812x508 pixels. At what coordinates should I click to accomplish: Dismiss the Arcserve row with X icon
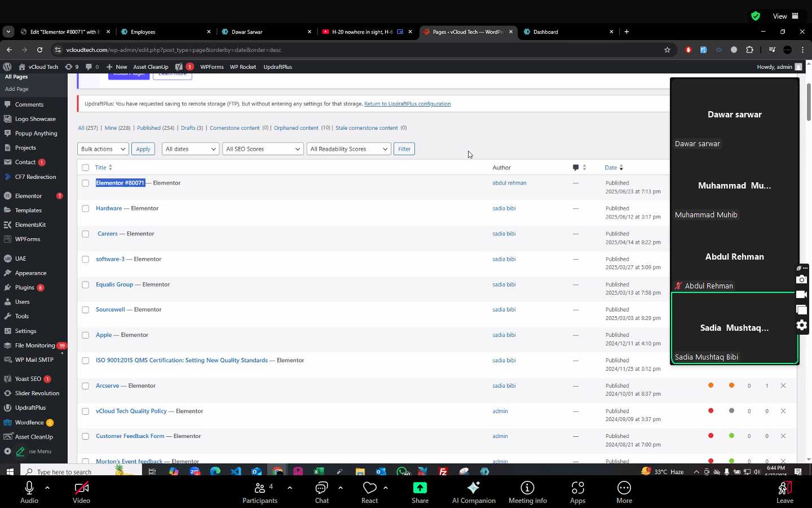(783, 386)
